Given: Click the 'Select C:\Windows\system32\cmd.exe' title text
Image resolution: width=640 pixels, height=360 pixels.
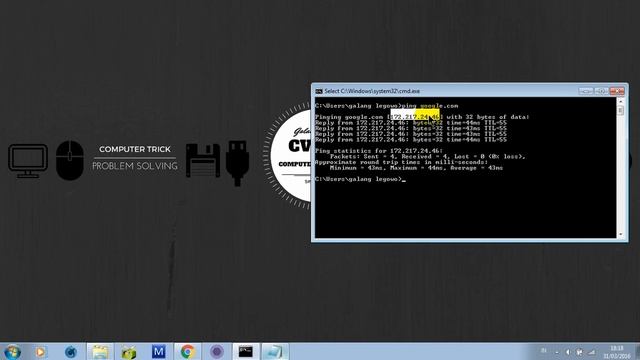Looking at the screenshot, I should pos(372,91).
